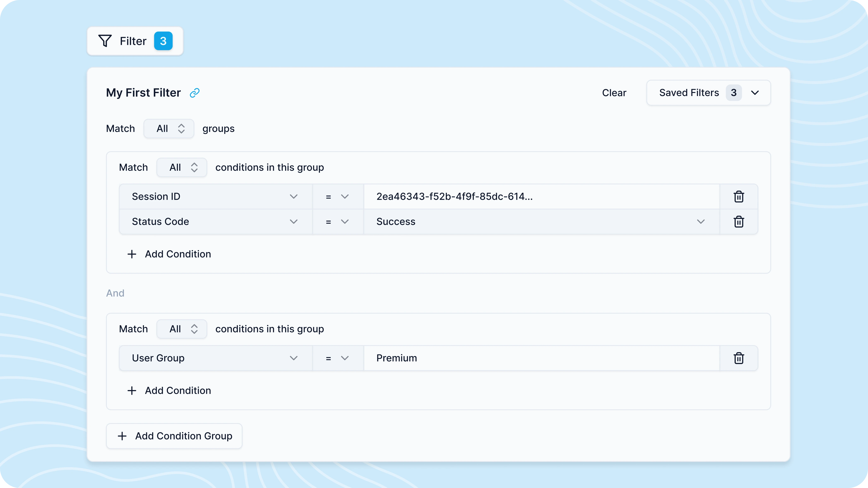The height and width of the screenshot is (488, 868).
Task: Delete the User Group condition via trash icon
Action: click(739, 358)
